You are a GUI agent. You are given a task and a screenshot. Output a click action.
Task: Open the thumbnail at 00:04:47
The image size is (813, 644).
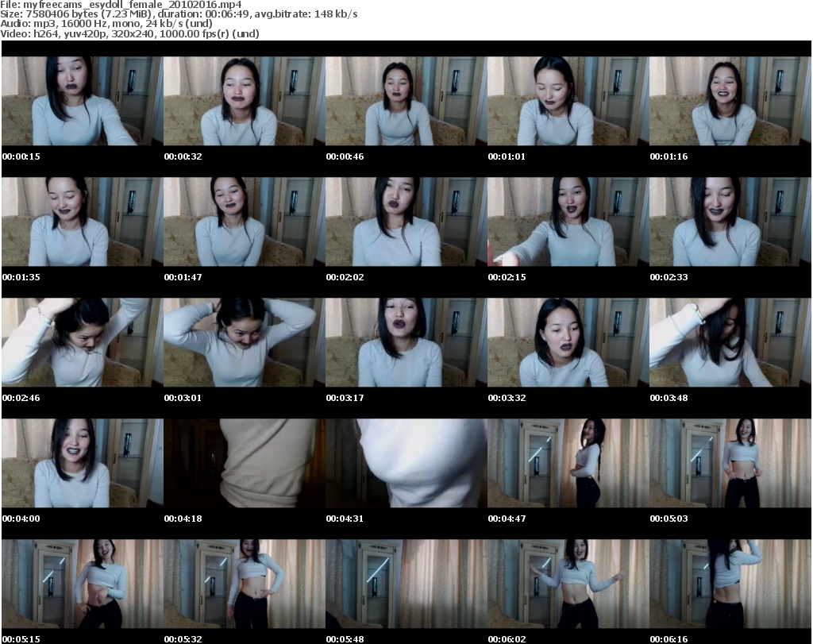click(568, 463)
